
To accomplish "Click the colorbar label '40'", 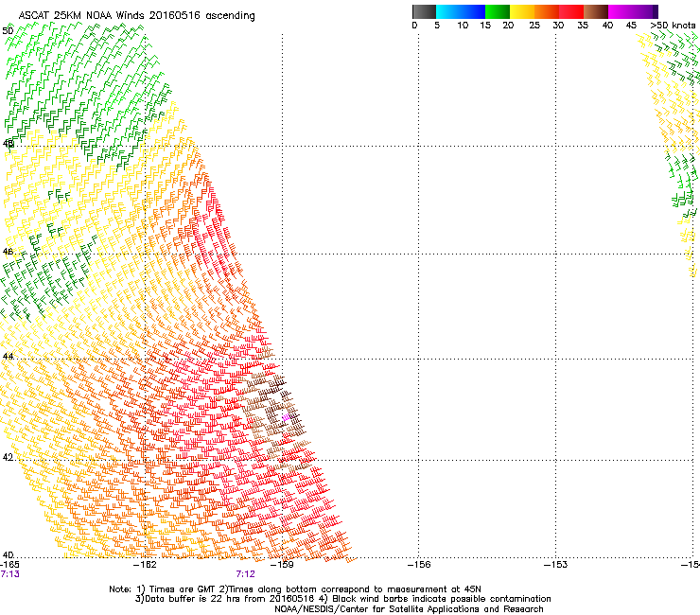I will click(x=607, y=26).
